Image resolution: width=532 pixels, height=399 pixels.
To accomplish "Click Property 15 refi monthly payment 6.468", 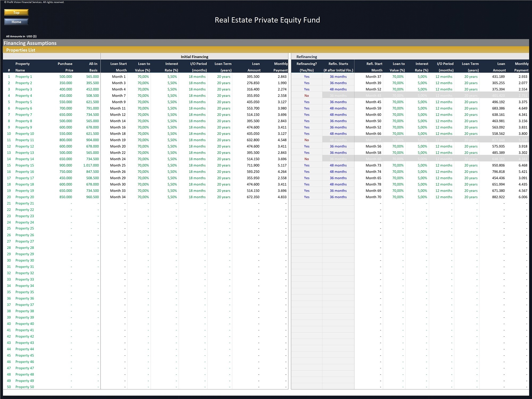I will 523,165.
